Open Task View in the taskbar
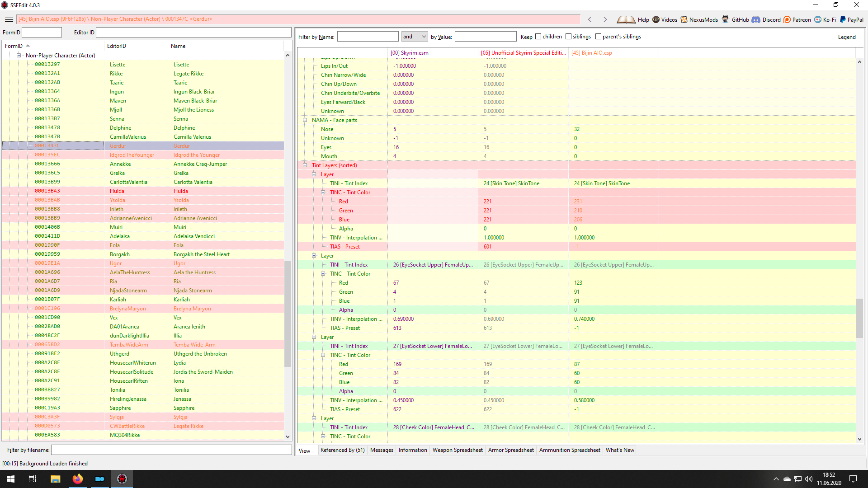 coord(33,479)
